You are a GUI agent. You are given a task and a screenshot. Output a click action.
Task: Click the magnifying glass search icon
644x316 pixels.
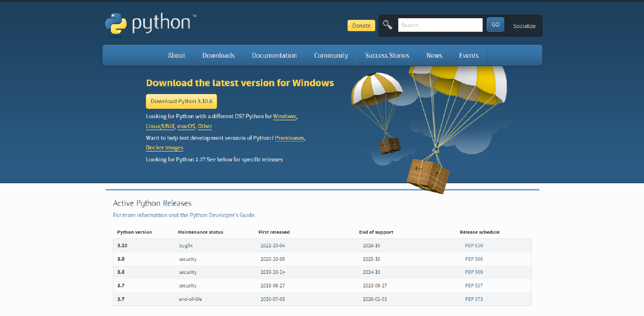click(387, 24)
